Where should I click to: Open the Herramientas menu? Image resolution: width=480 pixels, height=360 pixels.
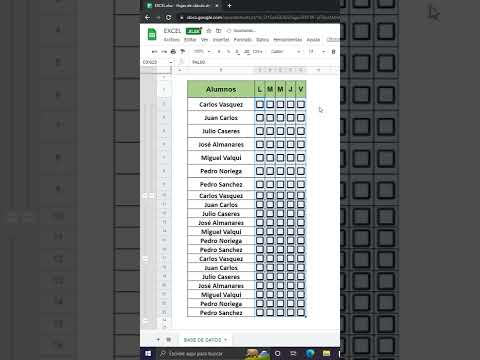click(x=287, y=40)
